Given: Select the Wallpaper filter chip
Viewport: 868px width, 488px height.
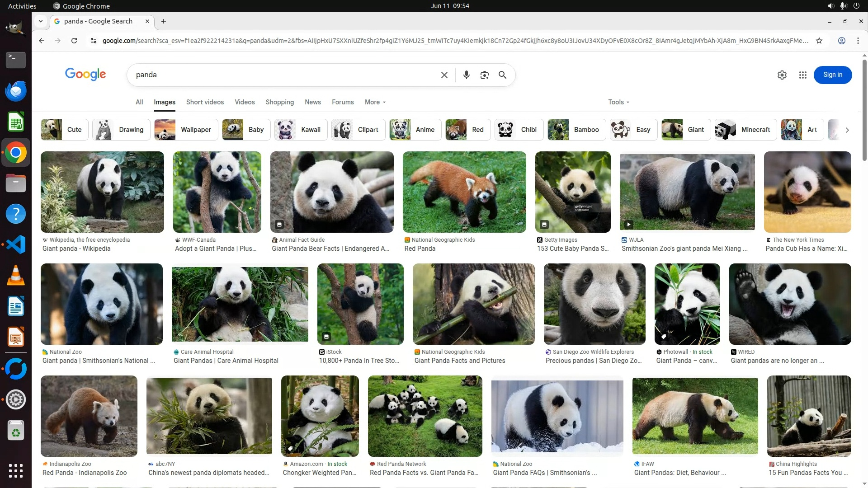Looking at the screenshot, I should pyautogui.click(x=186, y=130).
